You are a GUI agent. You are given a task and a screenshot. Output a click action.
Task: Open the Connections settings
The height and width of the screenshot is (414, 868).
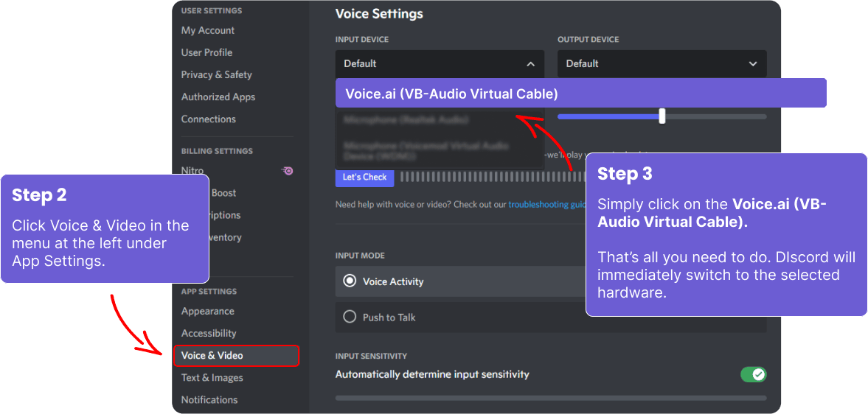tap(209, 119)
